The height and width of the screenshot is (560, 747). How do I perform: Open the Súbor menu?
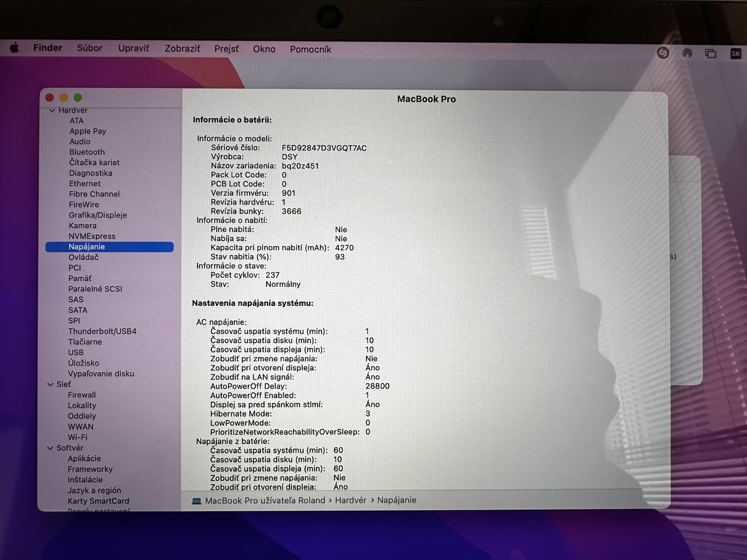[89, 48]
